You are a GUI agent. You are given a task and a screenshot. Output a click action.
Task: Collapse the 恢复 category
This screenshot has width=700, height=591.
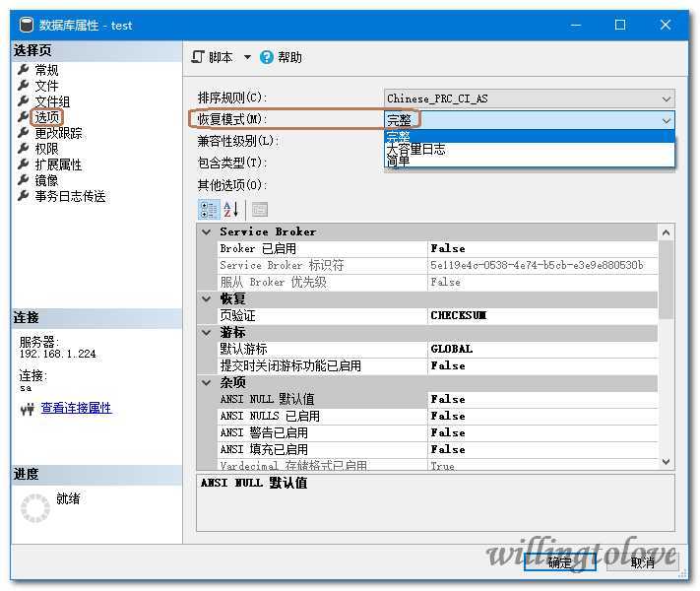206,298
